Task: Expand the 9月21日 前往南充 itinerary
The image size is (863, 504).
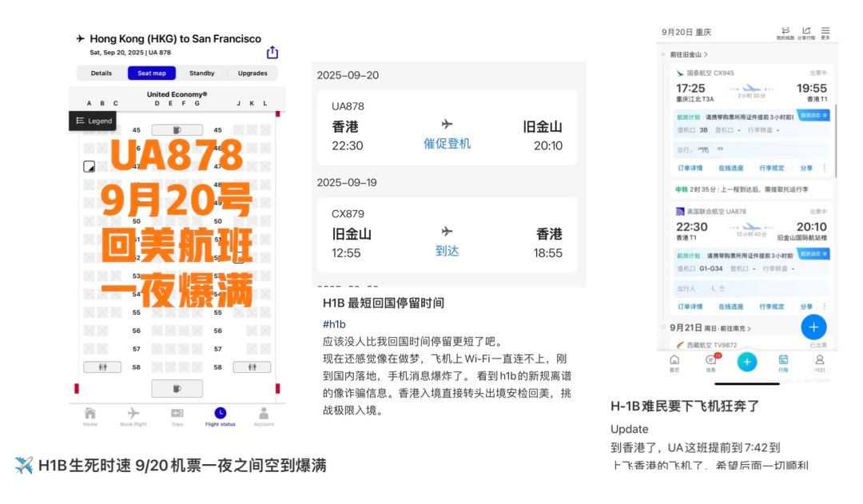Action: (710, 327)
